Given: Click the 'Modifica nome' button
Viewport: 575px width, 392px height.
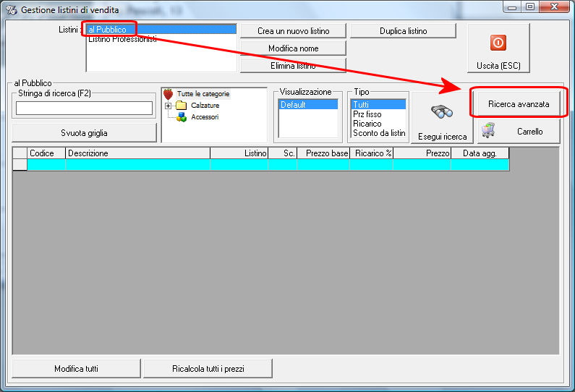Looking at the screenshot, I should coord(293,48).
